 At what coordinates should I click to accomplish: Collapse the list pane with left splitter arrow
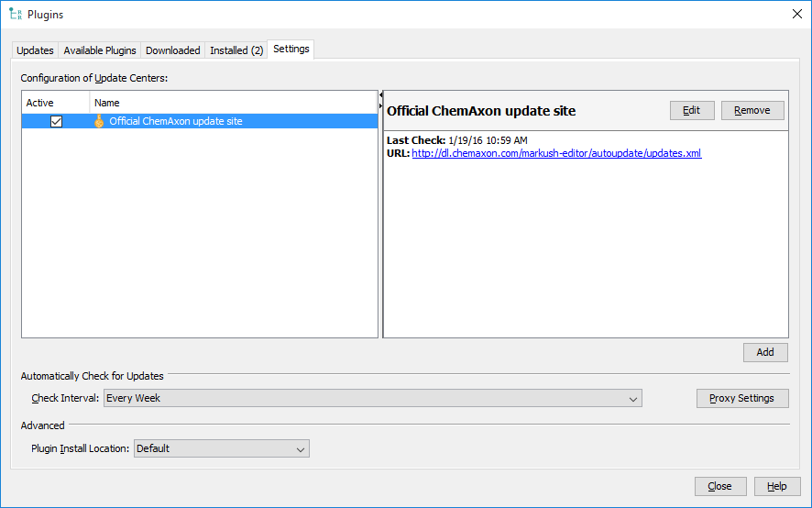pyautogui.click(x=380, y=94)
